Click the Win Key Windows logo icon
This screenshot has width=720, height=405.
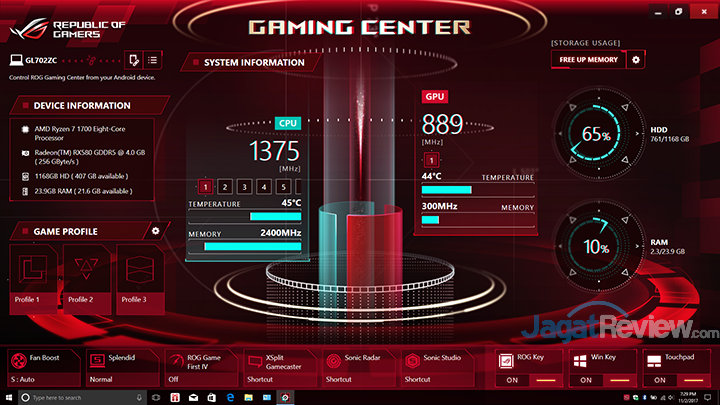pos(580,361)
